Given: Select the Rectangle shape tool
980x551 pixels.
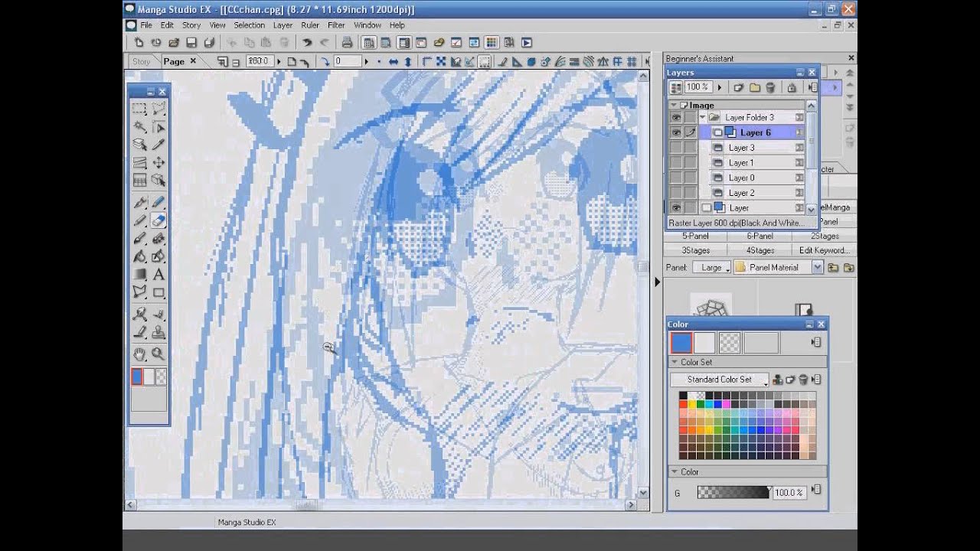Looking at the screenshot, I should pyautogui.click(x=158, y=292).
